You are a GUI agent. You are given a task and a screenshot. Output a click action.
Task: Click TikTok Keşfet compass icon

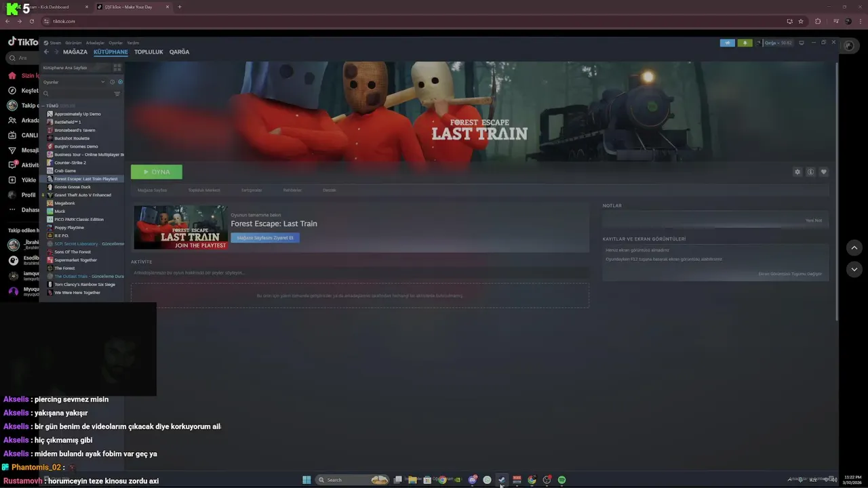[12, 91]
